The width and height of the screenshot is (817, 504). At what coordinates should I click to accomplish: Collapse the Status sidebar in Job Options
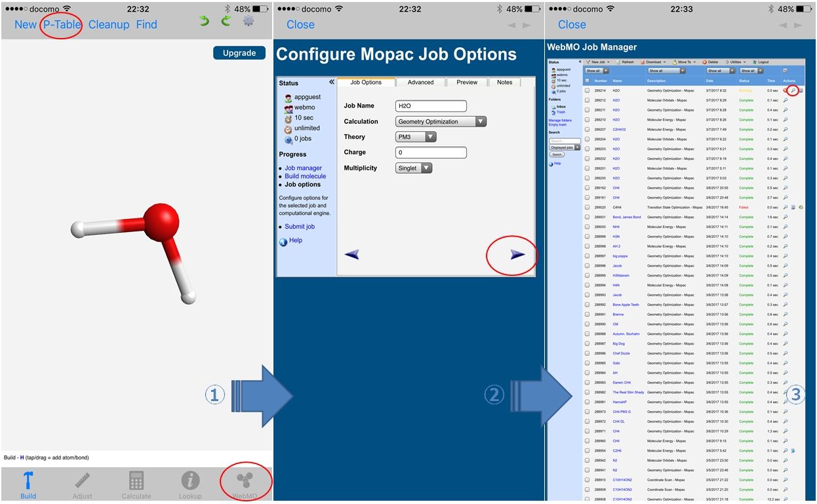coord(332,83)
